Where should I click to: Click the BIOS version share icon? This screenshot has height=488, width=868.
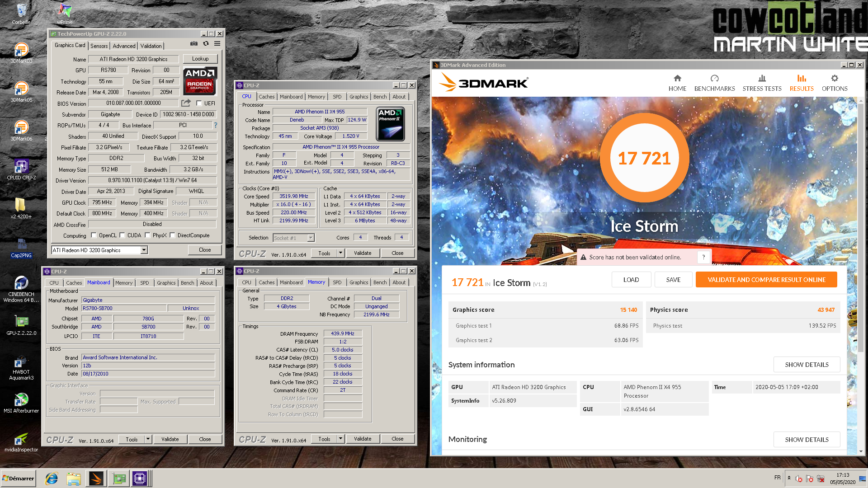(186, 103)
